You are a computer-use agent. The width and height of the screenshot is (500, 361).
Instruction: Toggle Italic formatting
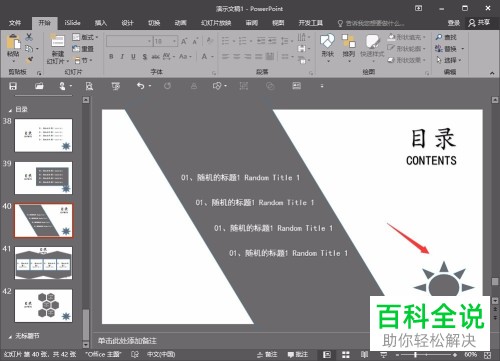[x=122, y=57]
